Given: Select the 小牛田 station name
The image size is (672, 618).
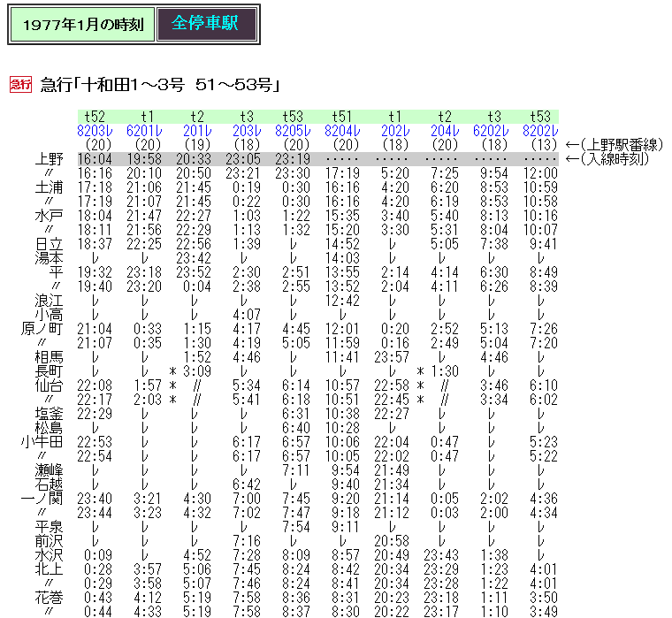Looking at the screenshot, I should 42,442.
